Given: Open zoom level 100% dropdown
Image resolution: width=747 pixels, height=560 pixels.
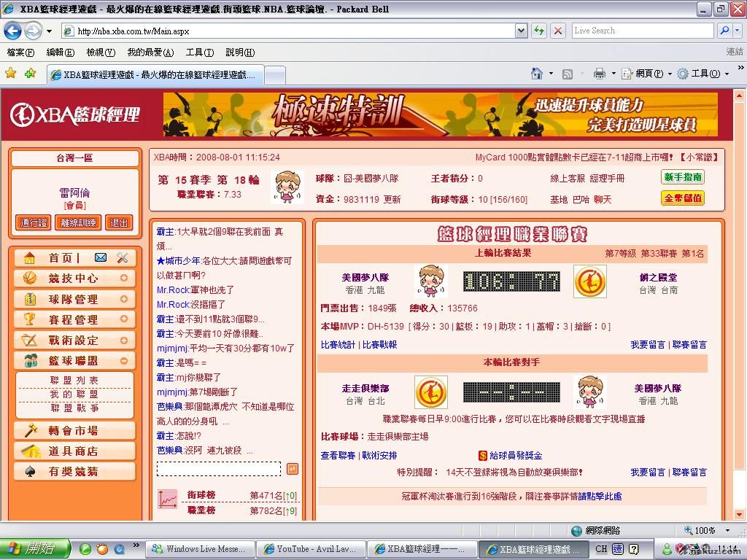Looking at the screenshot, I should click(x=727, y=530).
